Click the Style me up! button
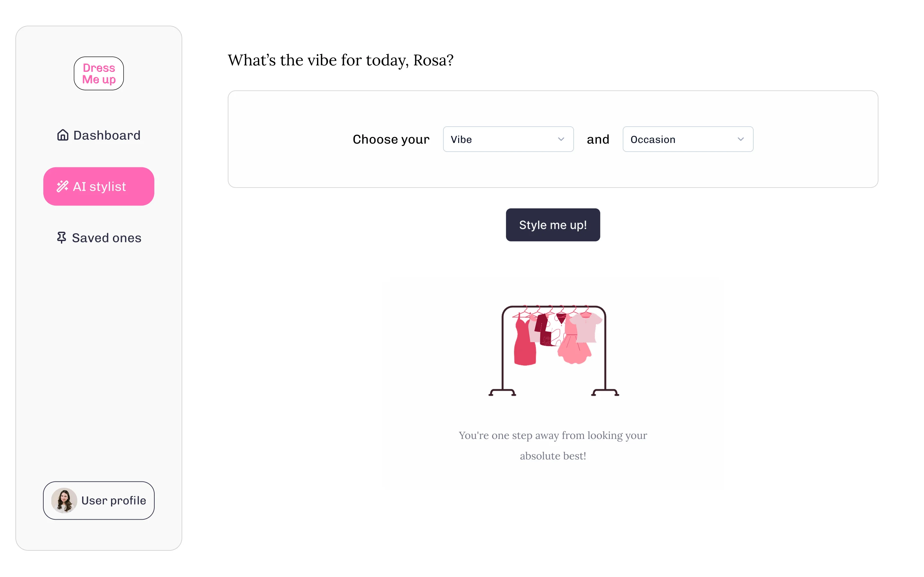924x577 pixels. point(553,225)
